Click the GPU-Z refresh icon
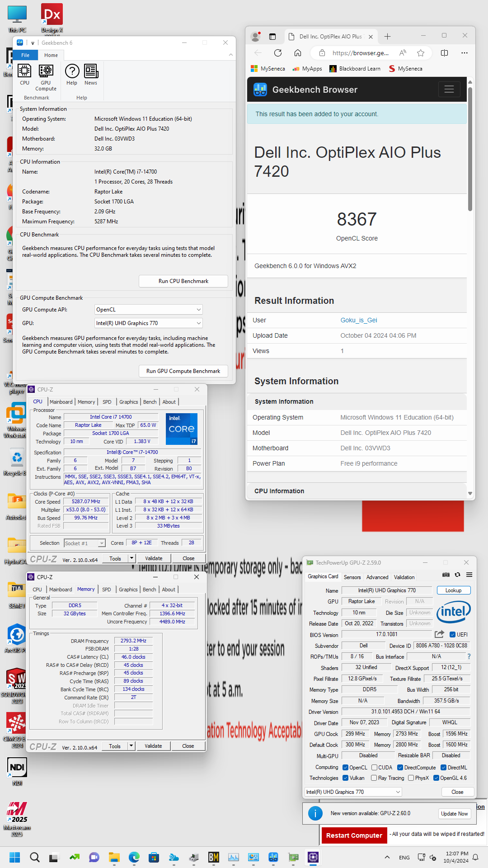Screen dimensions: 488x868 tap(458, 575)
